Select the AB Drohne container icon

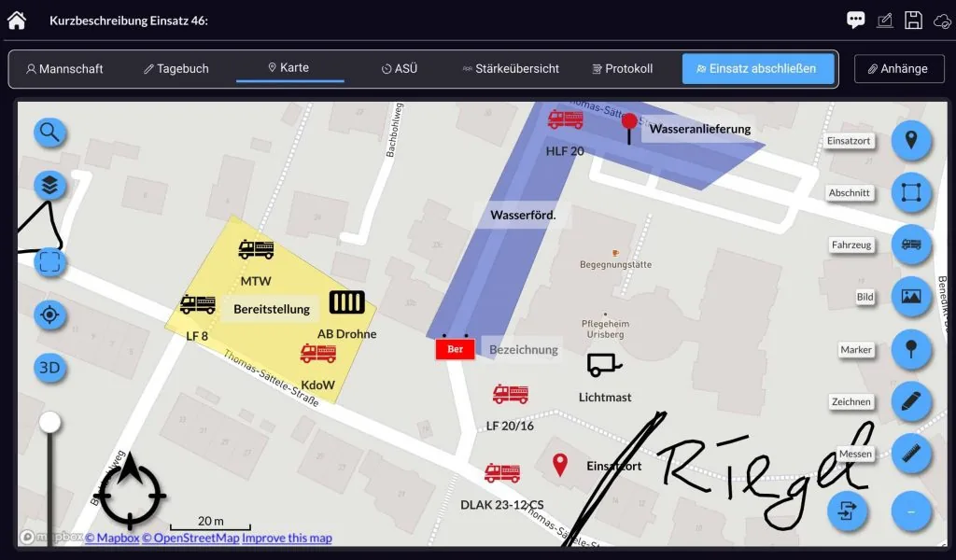point(347,302)
